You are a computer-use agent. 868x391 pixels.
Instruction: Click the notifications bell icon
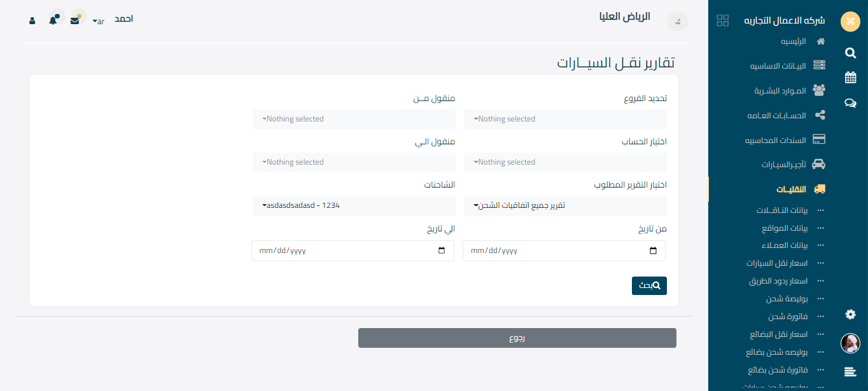click(x=53, y=20)
